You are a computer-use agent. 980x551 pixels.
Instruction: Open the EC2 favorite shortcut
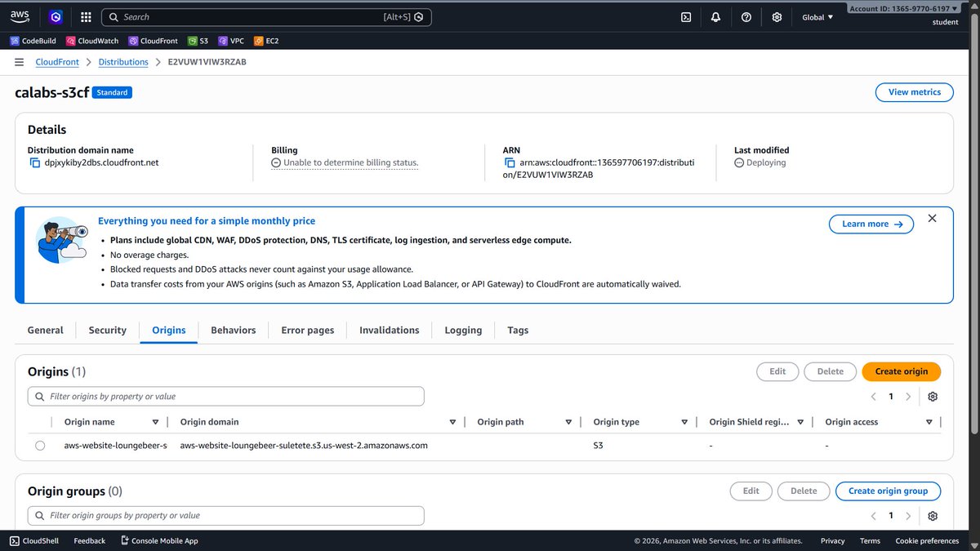(x=266, y=41)
